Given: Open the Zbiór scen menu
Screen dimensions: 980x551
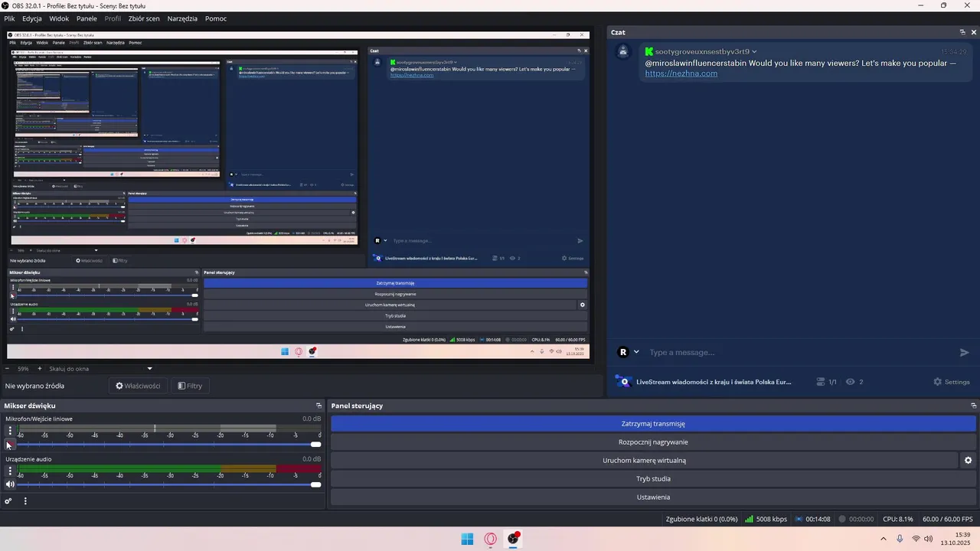Looking at the screenshot, I should [x=144, y=18].
